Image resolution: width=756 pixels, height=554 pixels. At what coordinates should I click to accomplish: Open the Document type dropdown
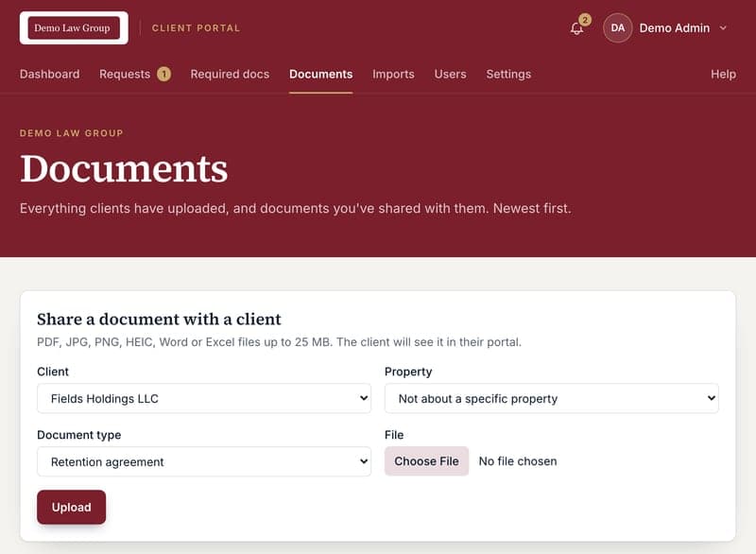(204, 461)
